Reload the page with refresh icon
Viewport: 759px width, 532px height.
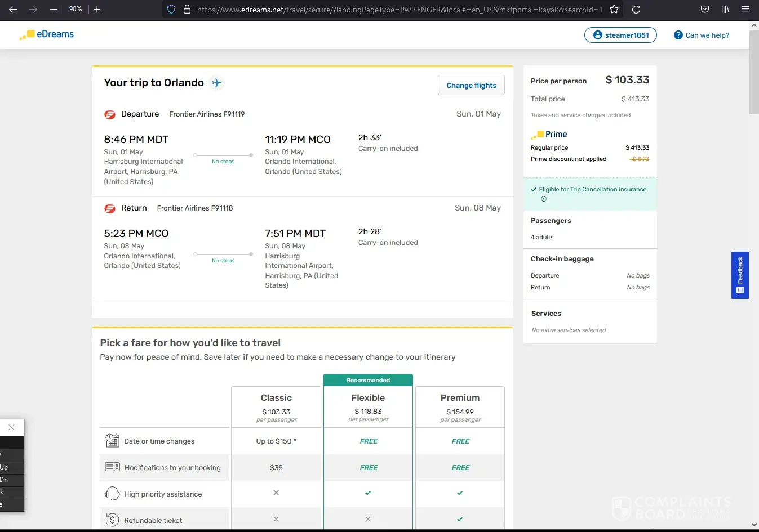636,9
